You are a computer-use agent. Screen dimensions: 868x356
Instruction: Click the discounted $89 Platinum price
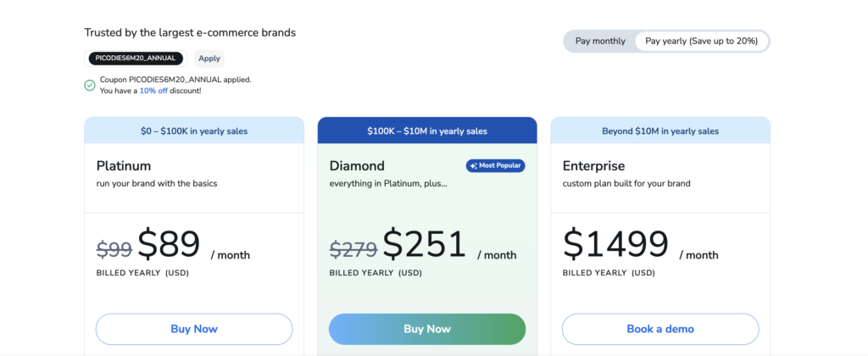tap(168, 245)
